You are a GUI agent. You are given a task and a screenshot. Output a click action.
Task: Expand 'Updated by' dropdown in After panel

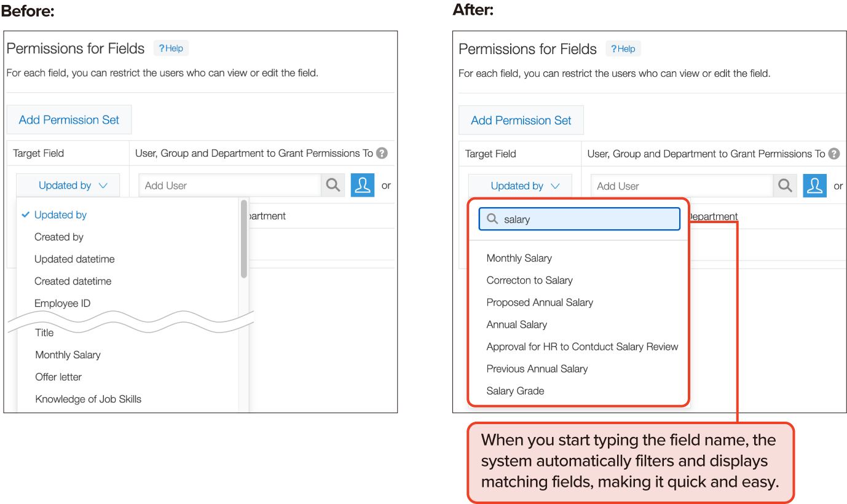tap(520, 186)
